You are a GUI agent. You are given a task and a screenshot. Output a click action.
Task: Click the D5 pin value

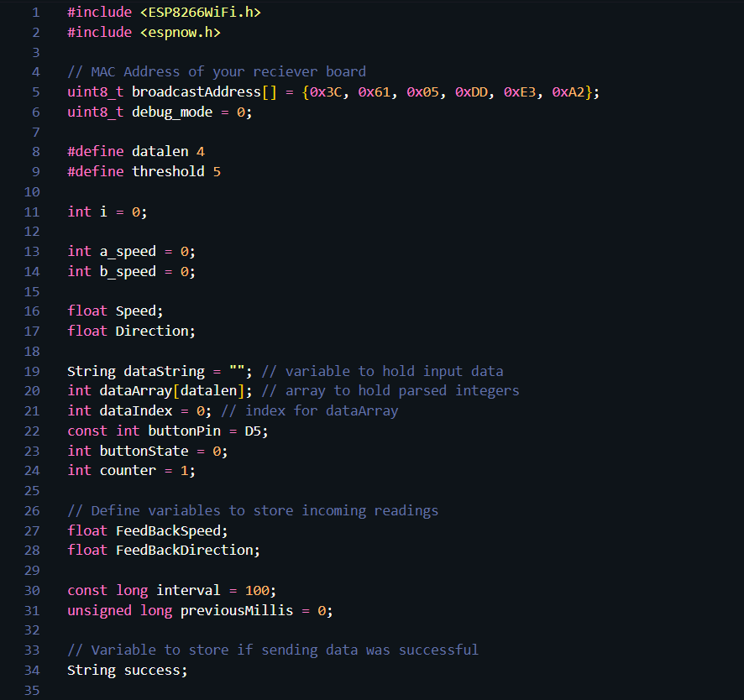tap(253, 431)
